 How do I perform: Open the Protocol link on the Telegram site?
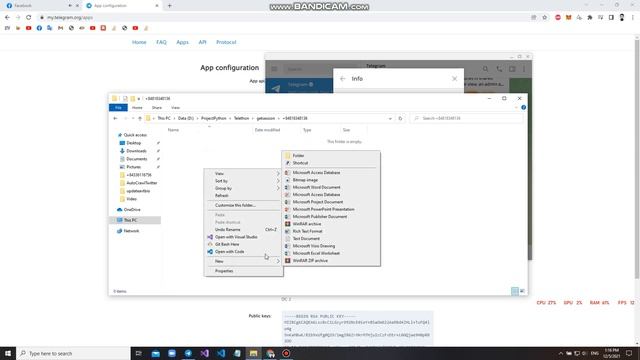click(226, 42)
